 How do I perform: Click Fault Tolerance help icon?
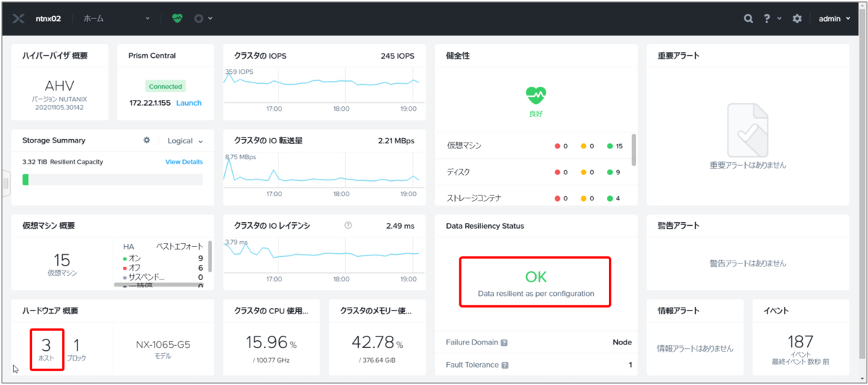click(504, 365)
